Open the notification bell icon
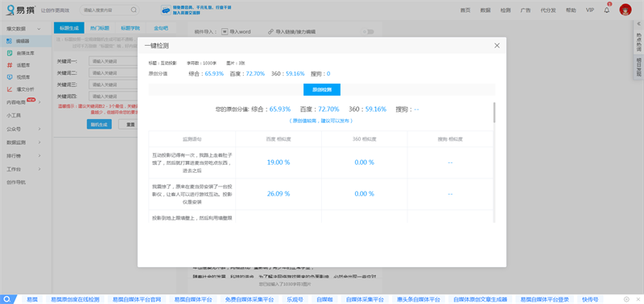 [607, 10]
